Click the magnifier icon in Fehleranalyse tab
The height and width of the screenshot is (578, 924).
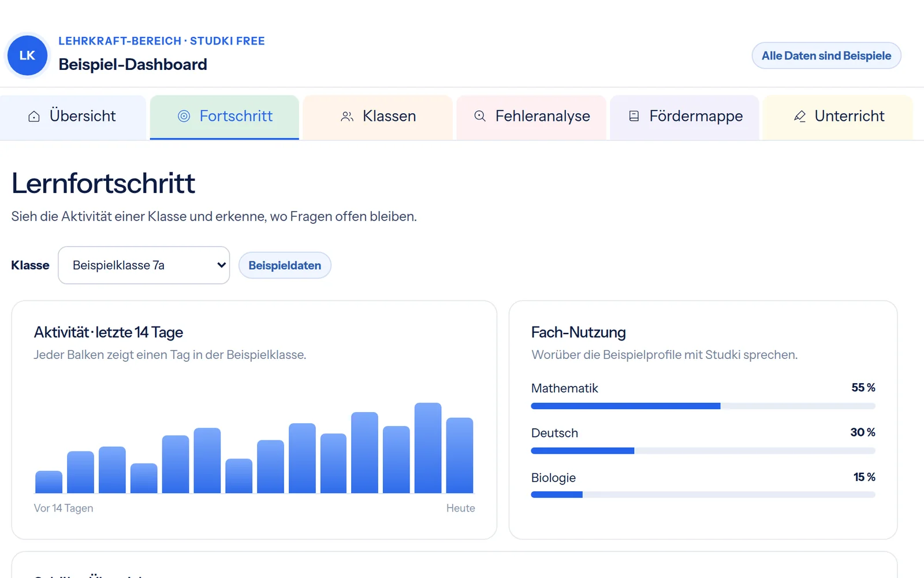point(480,116)
